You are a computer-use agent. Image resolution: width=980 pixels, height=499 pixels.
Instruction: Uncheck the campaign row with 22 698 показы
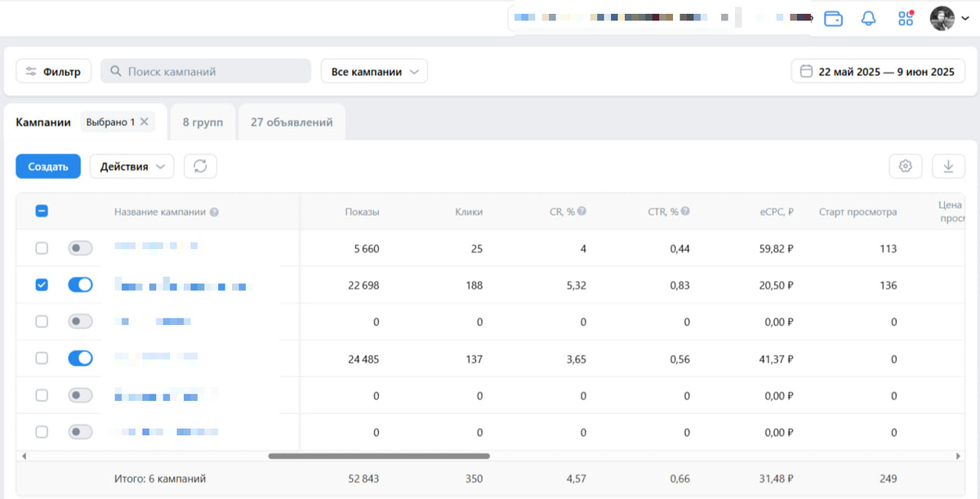coord(42,285)
